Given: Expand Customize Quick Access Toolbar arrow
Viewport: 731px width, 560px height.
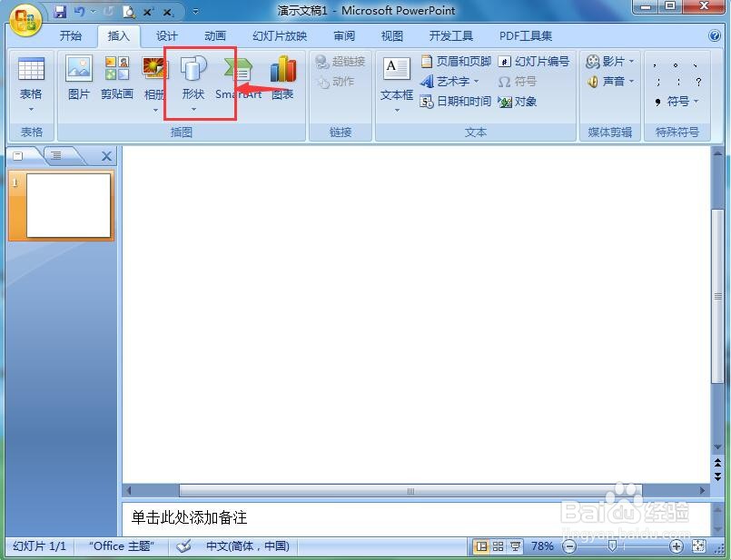Looking at the screenshot, I should pyautogui.click(x=196, y=12).
